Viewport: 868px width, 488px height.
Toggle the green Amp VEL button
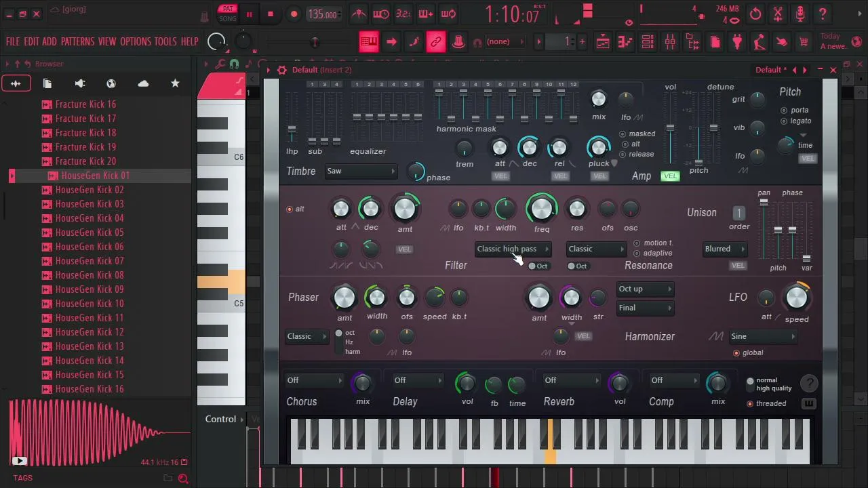click(x=670, y=176)
